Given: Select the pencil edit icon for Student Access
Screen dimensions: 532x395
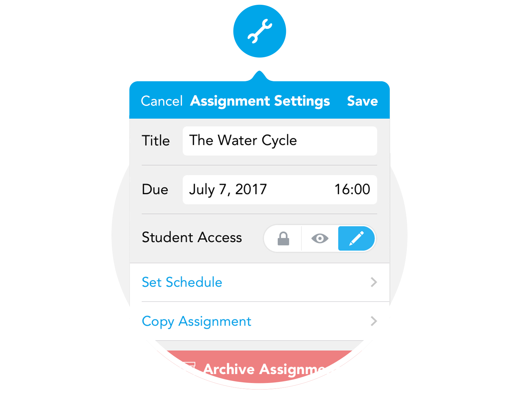Looking at the screenshot, I should pyautogui.click(x=356, y=238).
